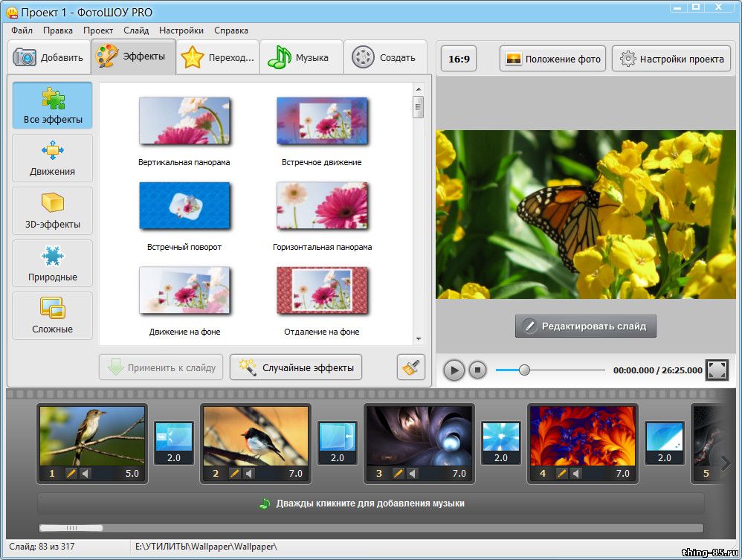The height and width of the screenshot is (560, 742).
Task: Select the Природные effects category
Action: [x=53, y=263]
